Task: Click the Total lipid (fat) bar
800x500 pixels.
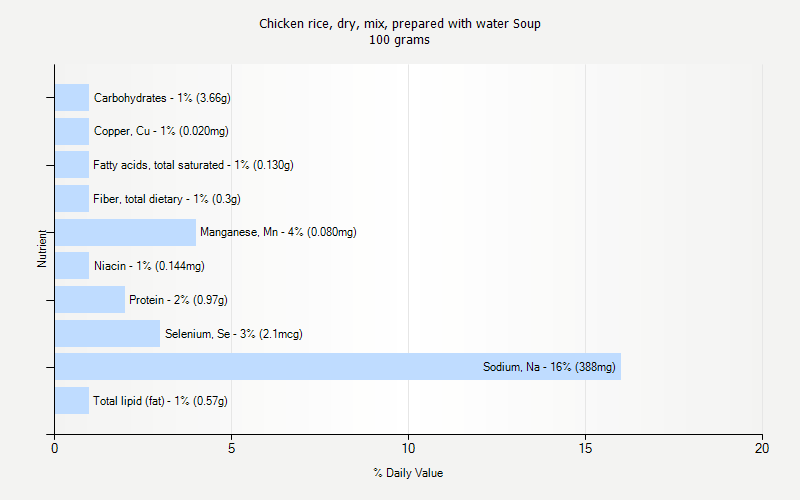Action: [72, 401]
